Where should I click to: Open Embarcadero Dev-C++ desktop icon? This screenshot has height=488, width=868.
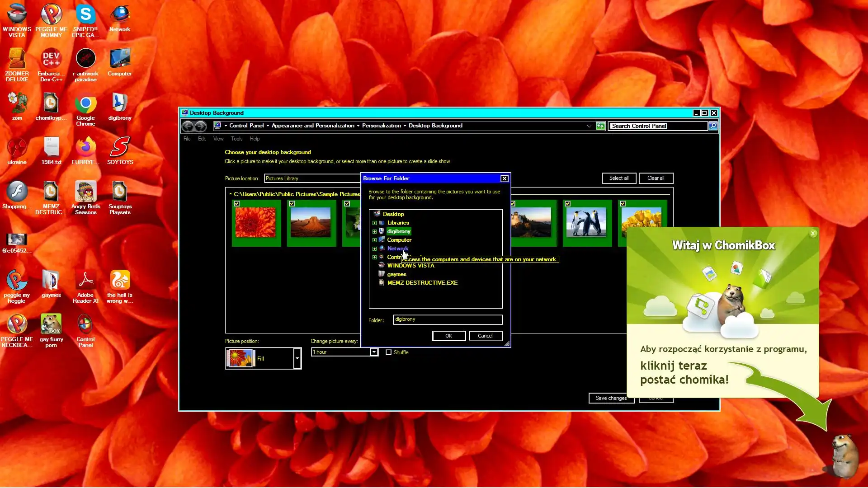51,60
